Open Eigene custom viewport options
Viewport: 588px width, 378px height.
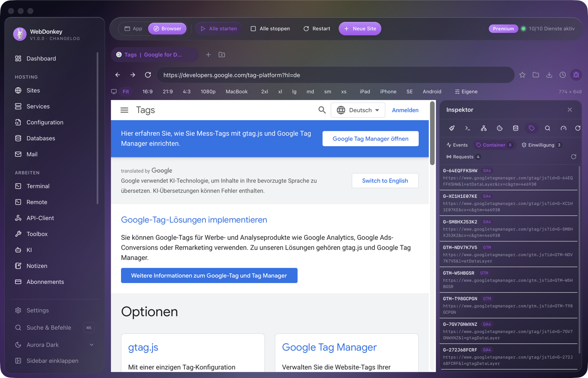pyautogui.click(x=466, y=92)
